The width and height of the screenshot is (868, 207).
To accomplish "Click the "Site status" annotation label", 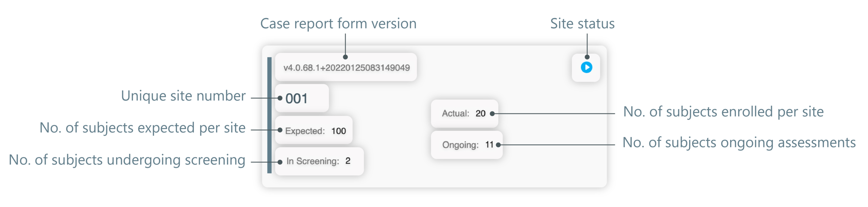I will click(x=582, y=24).
